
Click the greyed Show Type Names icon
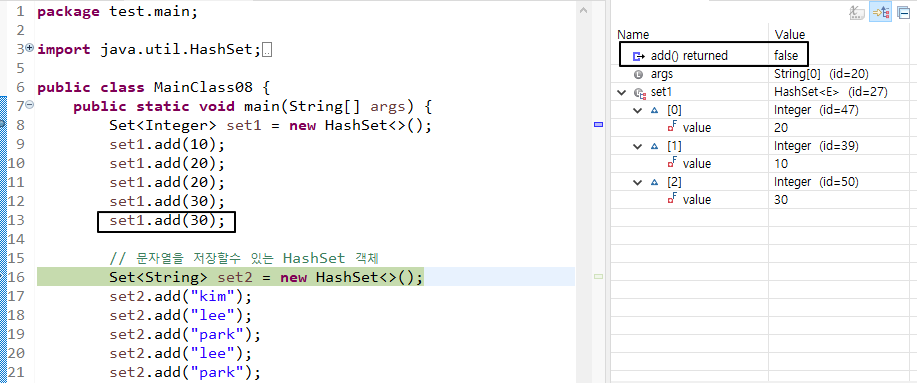(x=856, y=12)
